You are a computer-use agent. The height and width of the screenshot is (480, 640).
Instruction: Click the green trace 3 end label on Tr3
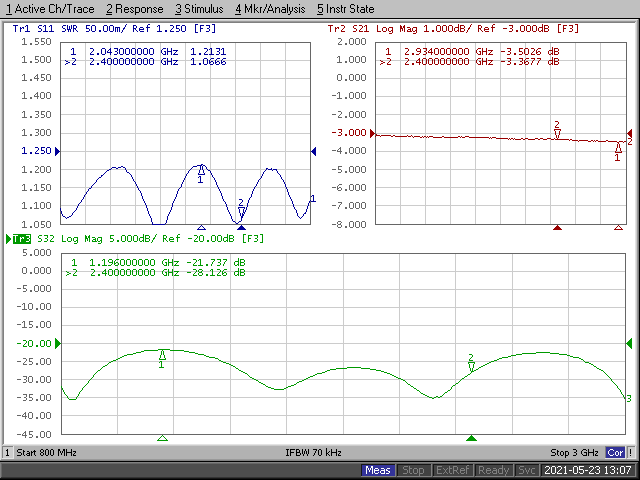pos(629,398)
